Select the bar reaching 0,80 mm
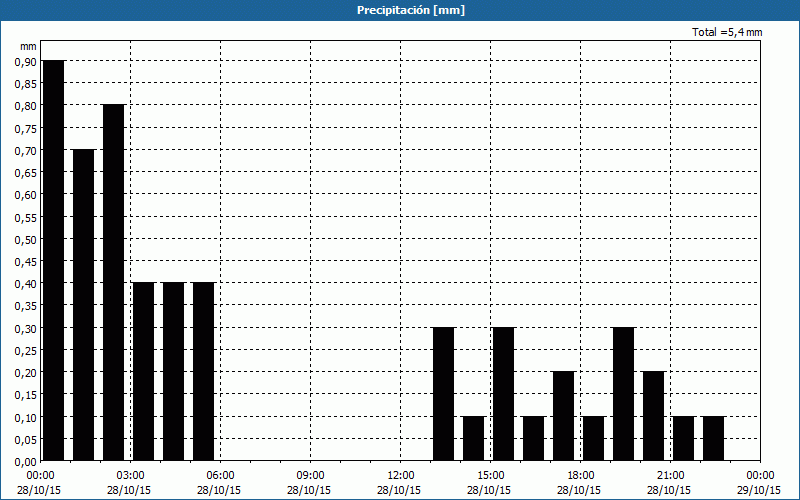This screenshot has height=500, width=800. pos(114,283)
